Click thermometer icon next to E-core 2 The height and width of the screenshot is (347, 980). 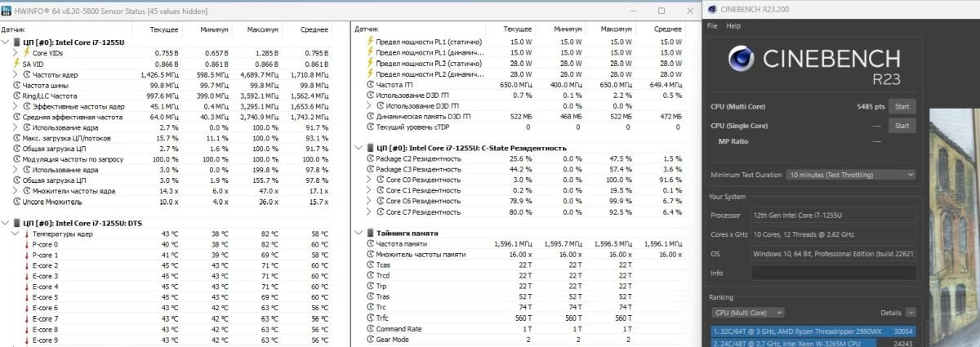[27, 265]
